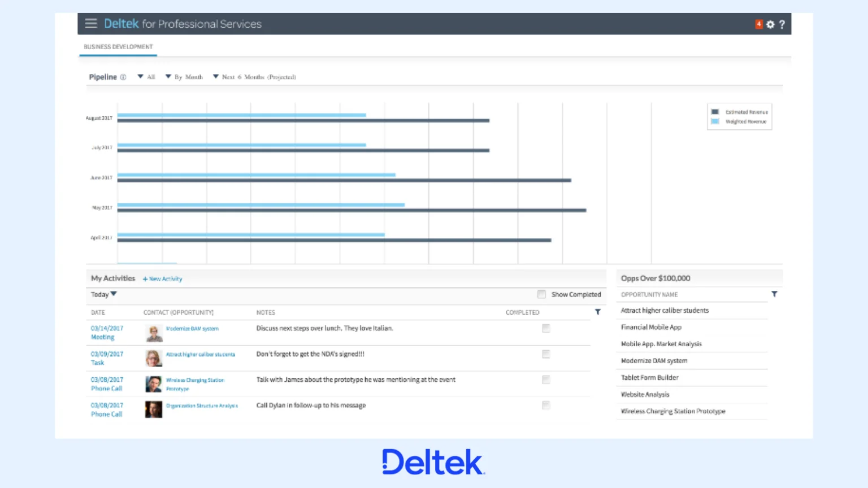This screenshot has height=488, width=868.
Task: Click the note Call Dylan in follow-up
Action: 311,406
